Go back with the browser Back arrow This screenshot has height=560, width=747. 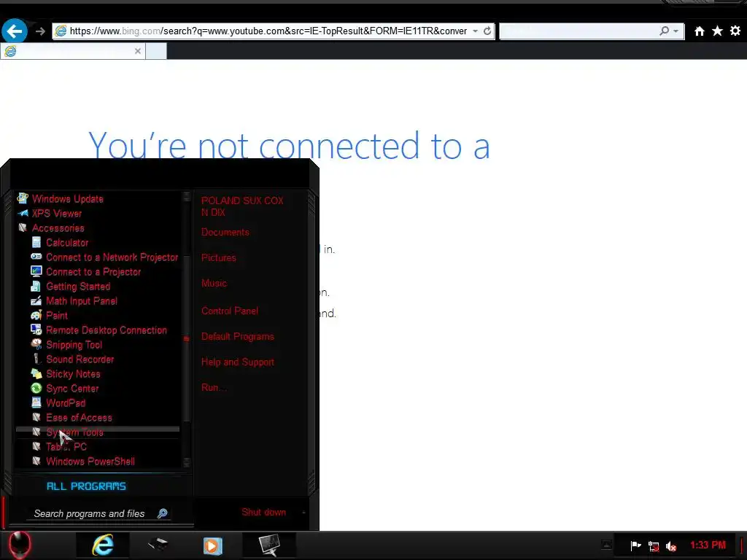click(15, 31)
